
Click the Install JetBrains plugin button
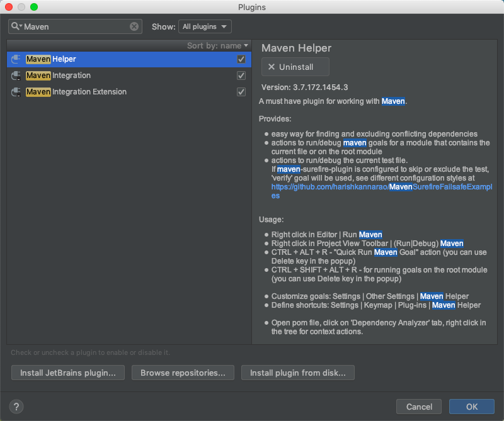coord(68,373)
